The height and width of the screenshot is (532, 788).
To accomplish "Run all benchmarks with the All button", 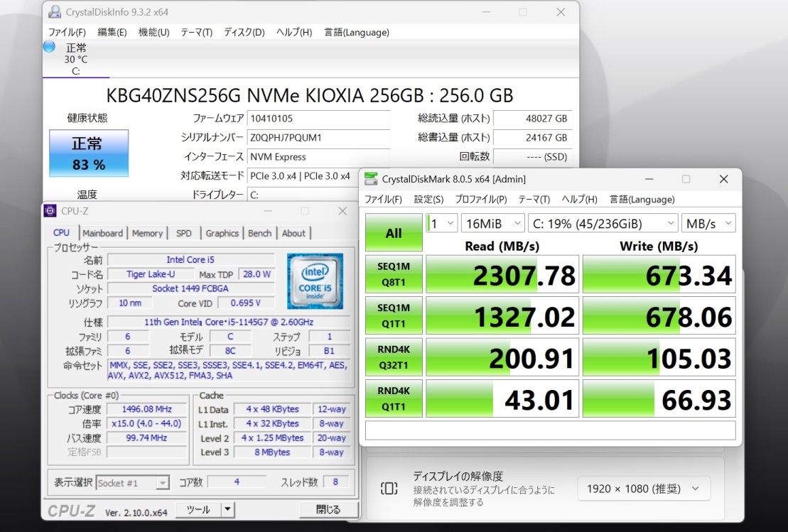I will pyautogui.click(x=394, y=232).
